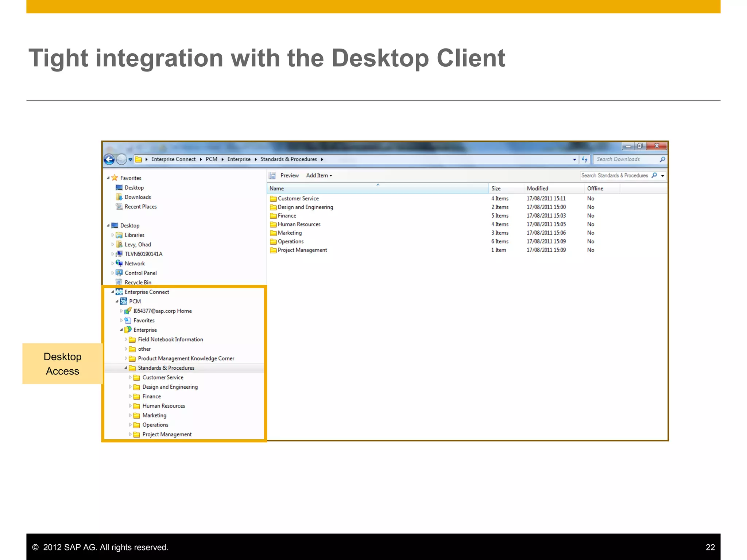Click the Preview toolbar button

pos(289,175)
